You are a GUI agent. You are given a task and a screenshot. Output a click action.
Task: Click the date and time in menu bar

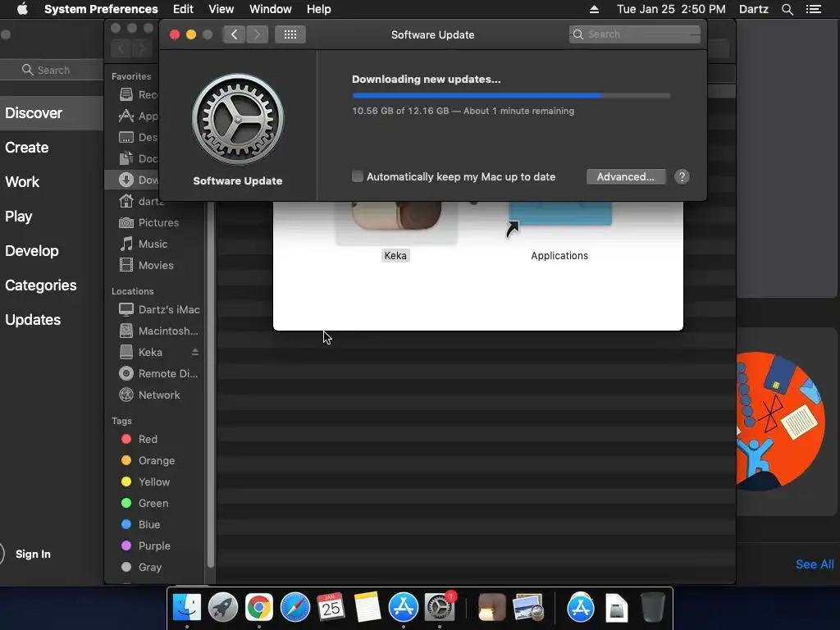(x=671, y=9)
